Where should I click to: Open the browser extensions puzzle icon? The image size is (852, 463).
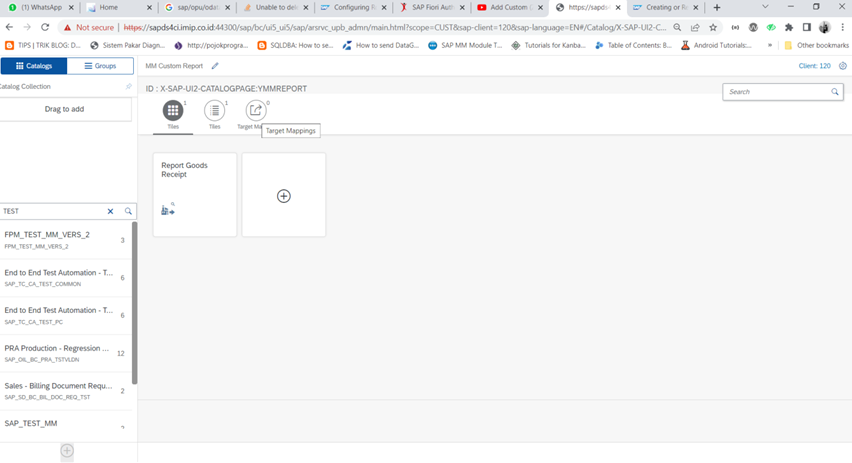[788, 27]
